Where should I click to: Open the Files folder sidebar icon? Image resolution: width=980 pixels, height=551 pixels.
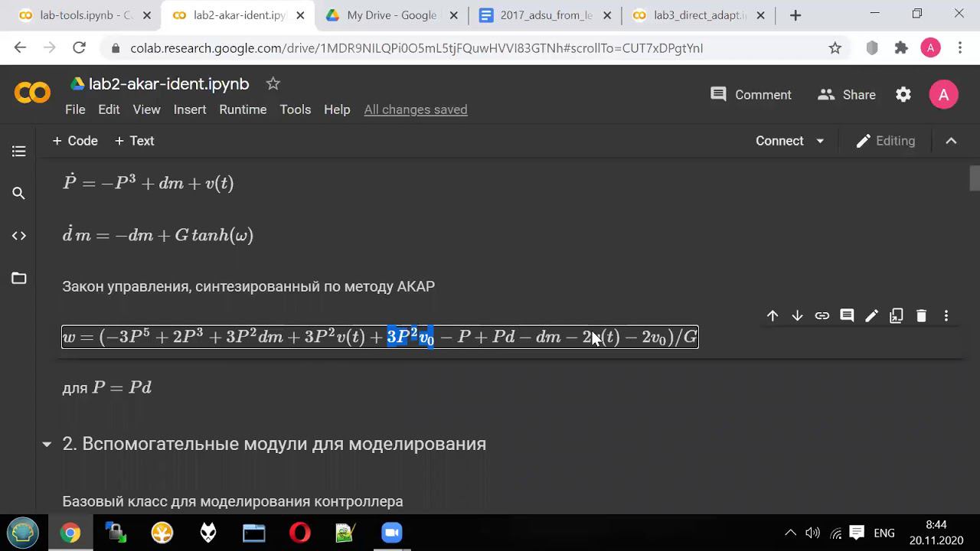coord(19,278)
